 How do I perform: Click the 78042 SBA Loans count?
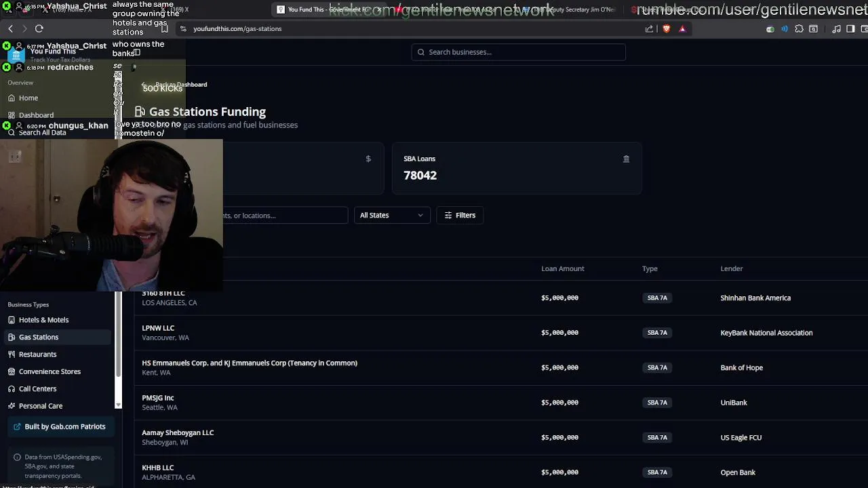tap(420, 176)
